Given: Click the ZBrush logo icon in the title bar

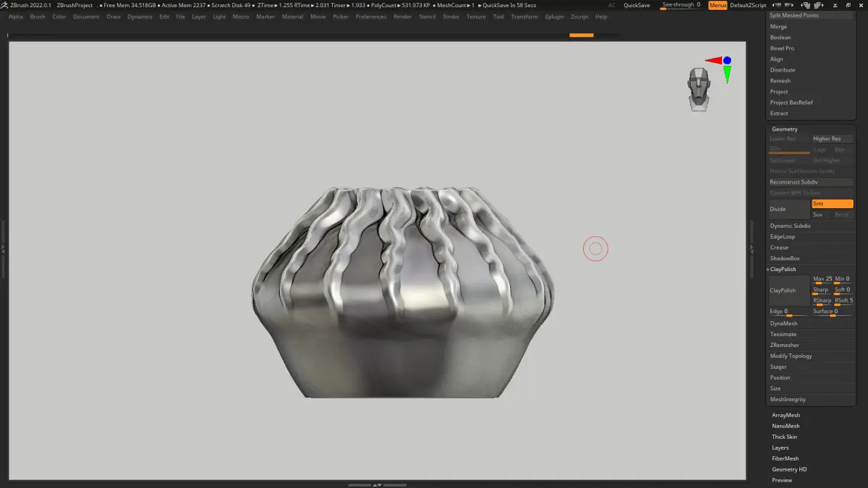Looking at the screenshot, I should (4, 5).
